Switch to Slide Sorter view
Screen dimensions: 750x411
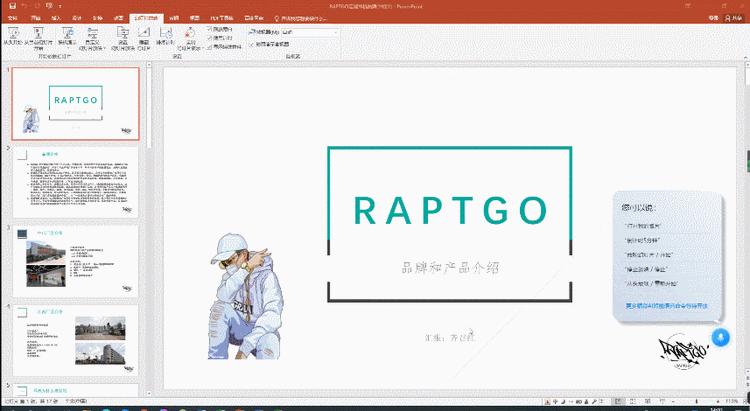(x=633, y=401)
